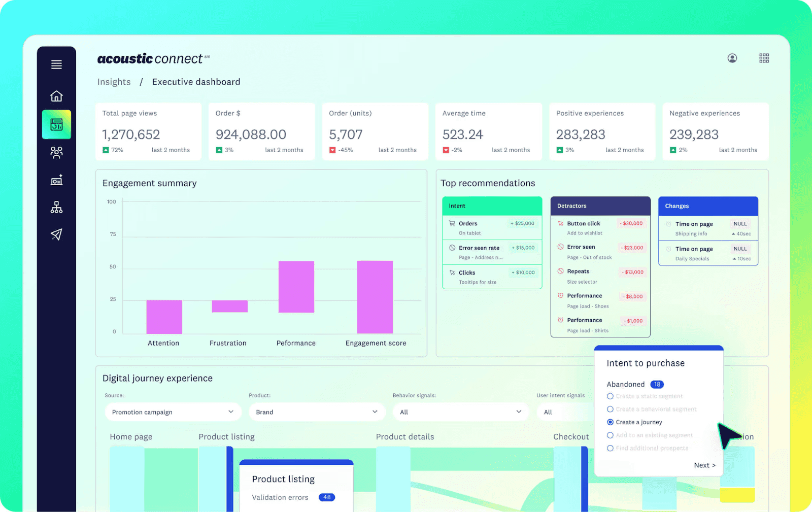Click the Detractors panel header

(x=600, y=206)
